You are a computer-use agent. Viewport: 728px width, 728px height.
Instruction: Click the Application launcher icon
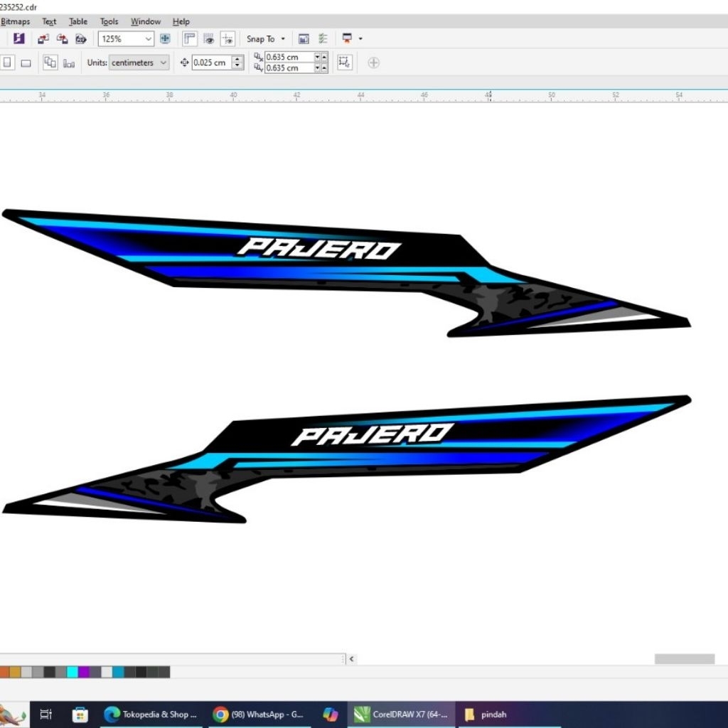click(x=347, y=38)
